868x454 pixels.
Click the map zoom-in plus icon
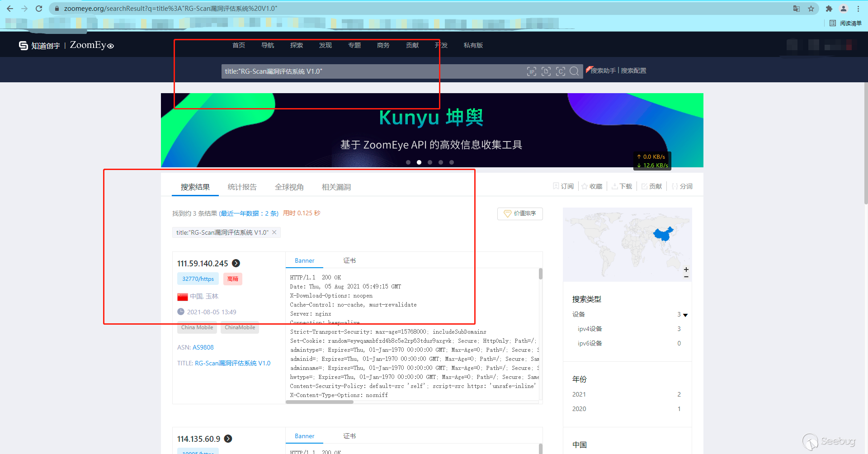(686, 269)
